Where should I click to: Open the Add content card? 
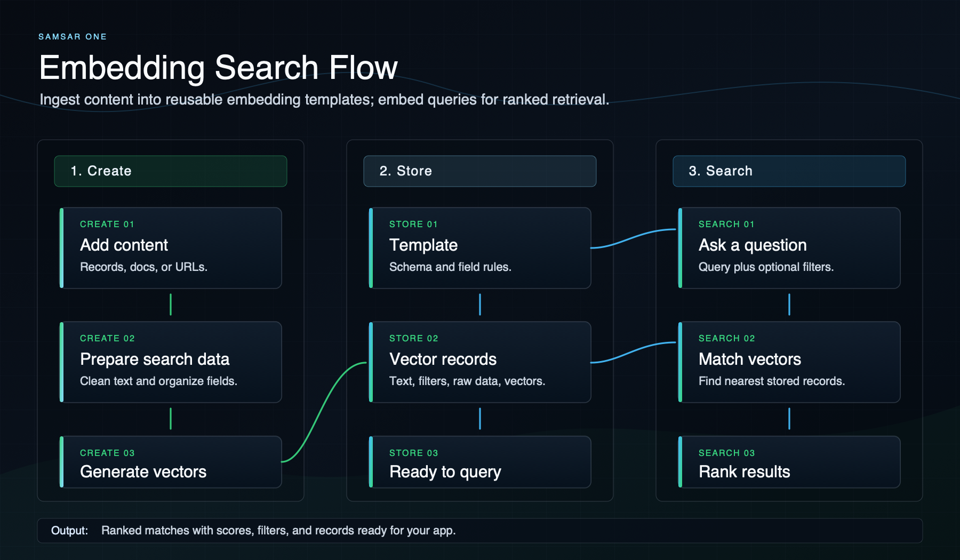(x=171, y=248)
